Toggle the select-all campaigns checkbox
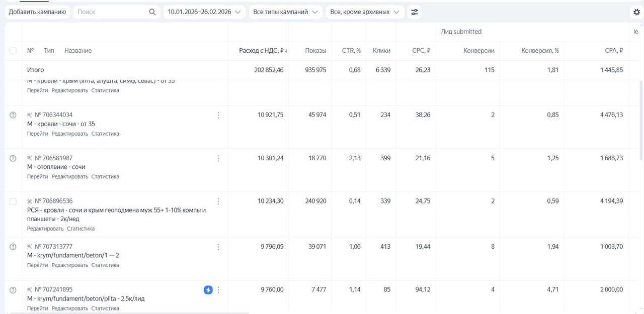 click(x=13, y=51)
